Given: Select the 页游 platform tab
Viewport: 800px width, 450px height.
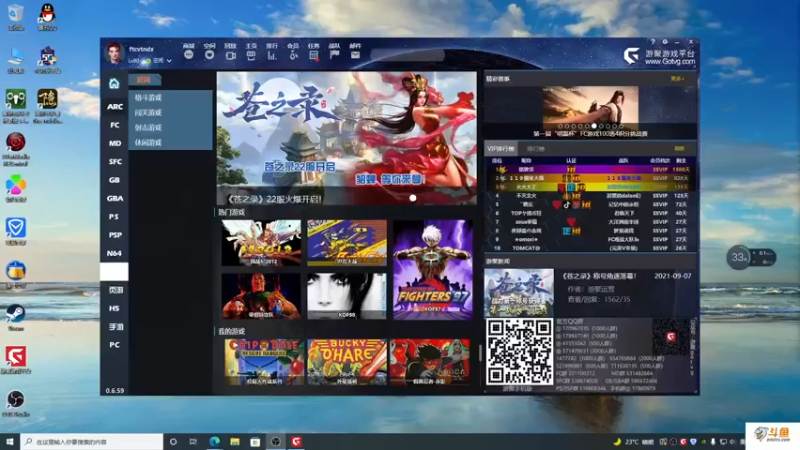Looking at the screenshot, I should [114, 290].
